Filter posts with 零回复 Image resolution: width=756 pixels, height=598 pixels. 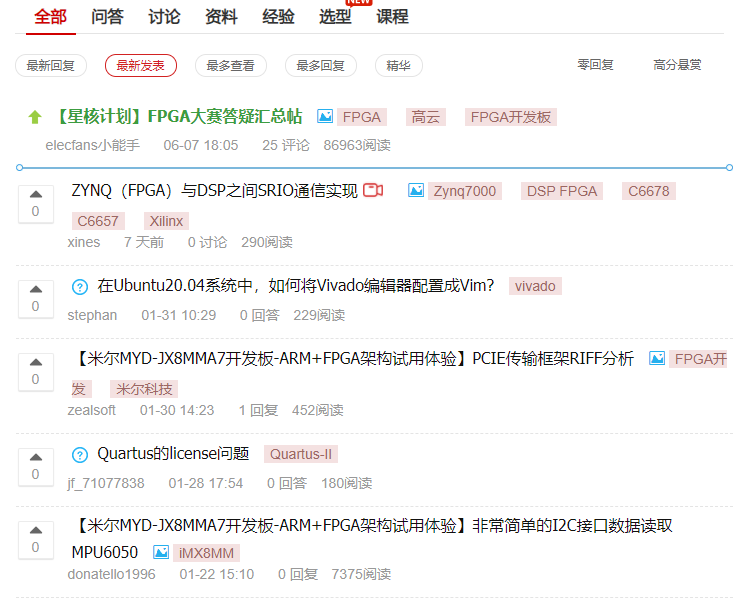pyautogui.click(x=595, y=65)
